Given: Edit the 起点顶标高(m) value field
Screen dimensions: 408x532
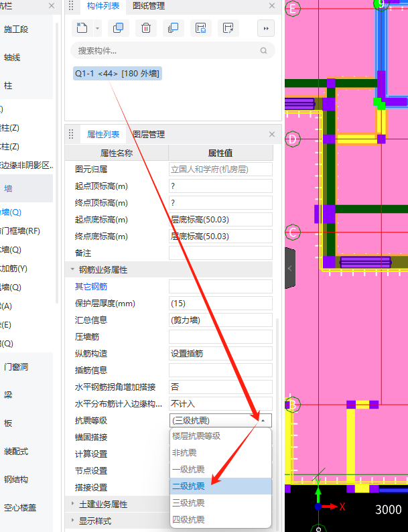Looking at the screenshot, I should coord(221,186).
